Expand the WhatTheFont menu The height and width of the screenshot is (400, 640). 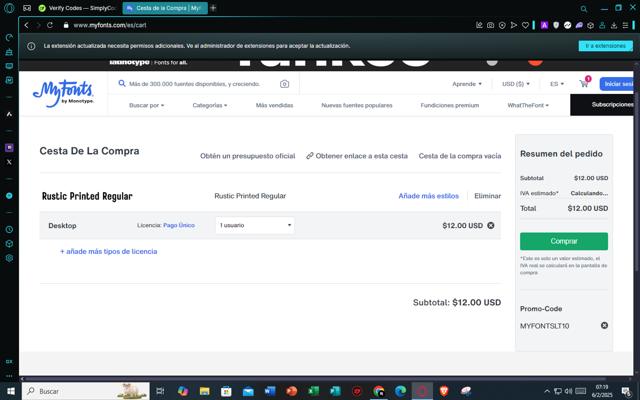point(528,105)
